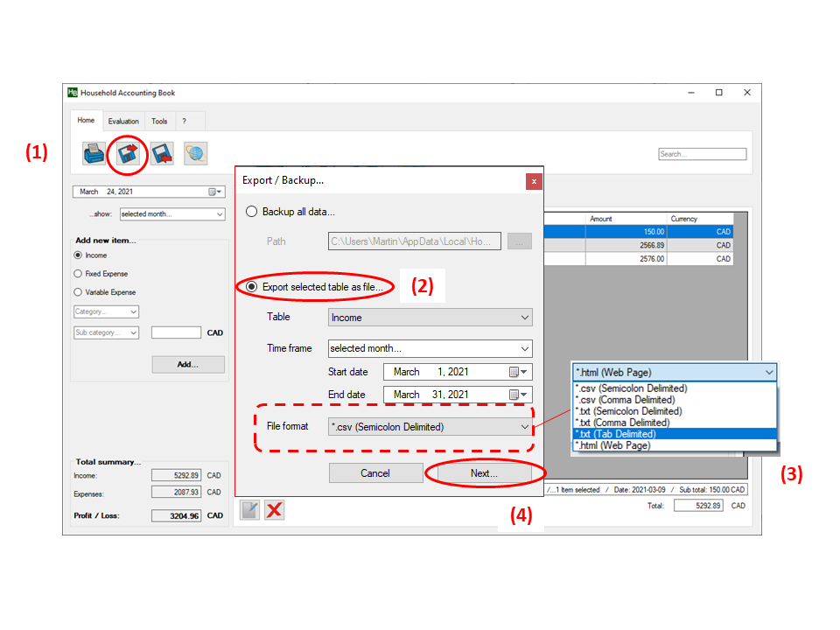This screenshot has width=840, height=630.
Task: Click the Print icon in the toolbar
Action: coord(94,154)
